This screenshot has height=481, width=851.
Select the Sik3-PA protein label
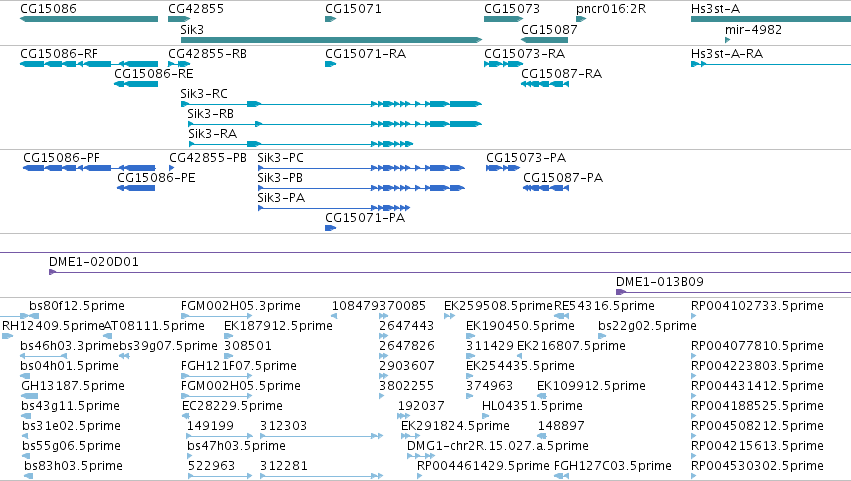[281, 198]
